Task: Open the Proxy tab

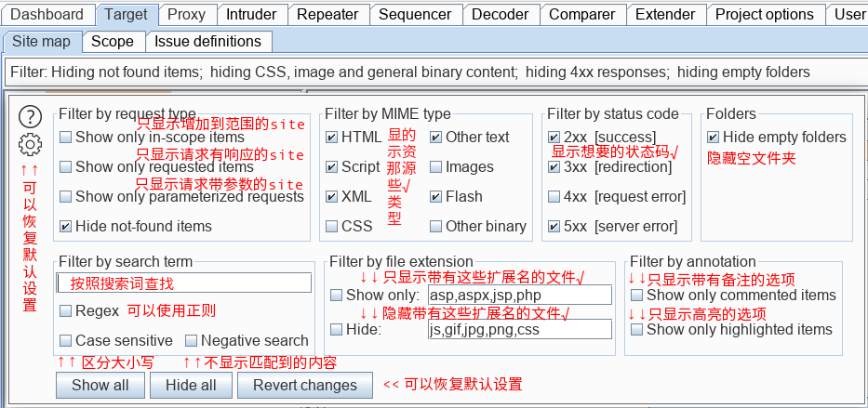Action: pos(186,14)
